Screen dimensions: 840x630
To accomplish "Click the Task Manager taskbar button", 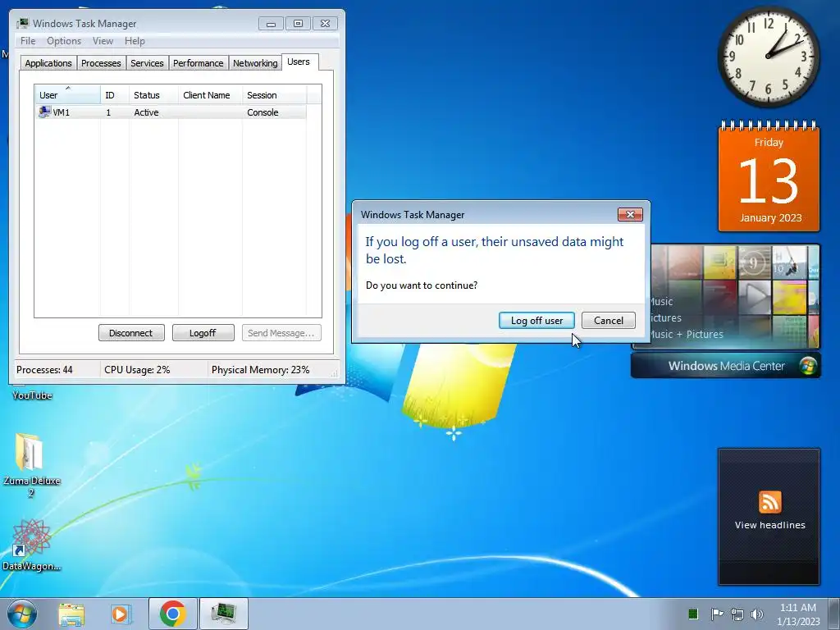I will point(223,614).
